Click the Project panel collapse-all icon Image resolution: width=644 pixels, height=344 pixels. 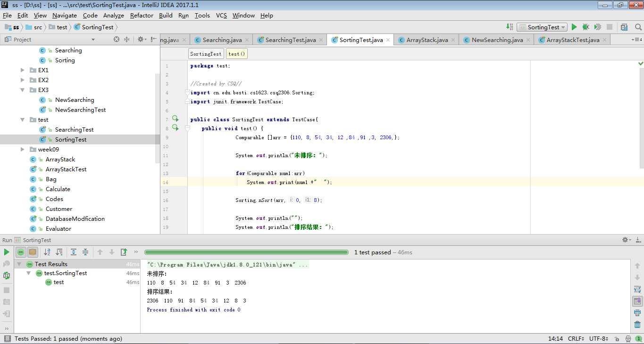(x=126, y=40)
